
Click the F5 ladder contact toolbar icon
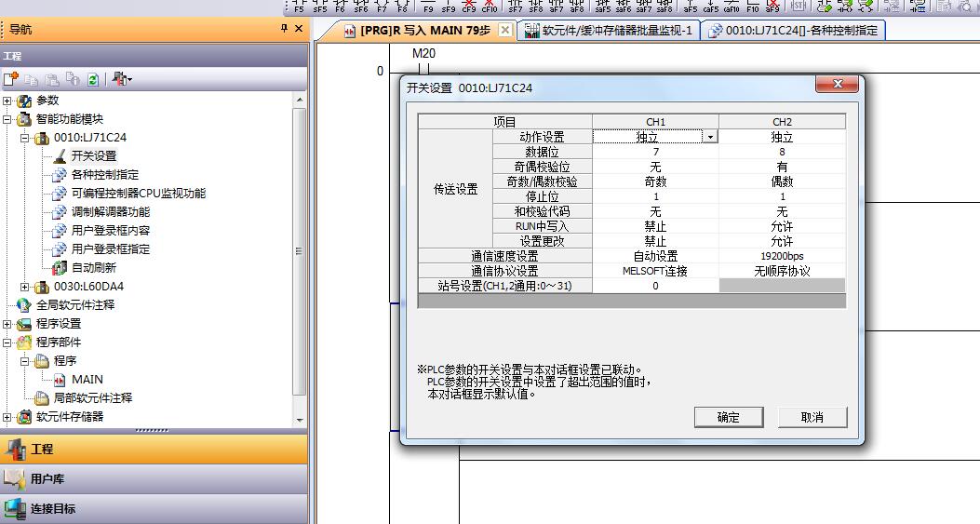tap(299, 6)
